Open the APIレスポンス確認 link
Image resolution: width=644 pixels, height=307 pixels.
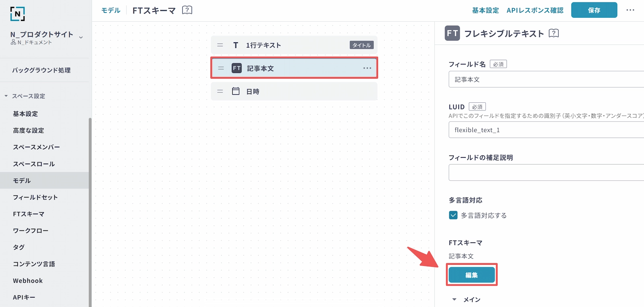coord(535,10)
